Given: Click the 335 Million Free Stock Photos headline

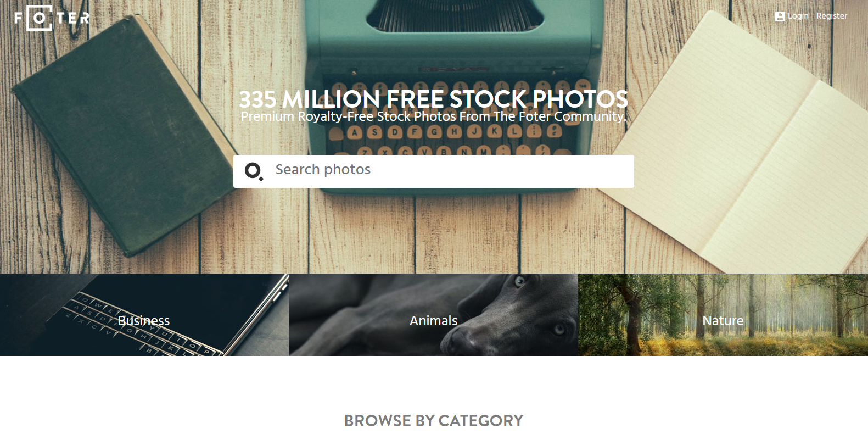Looking at the screenshot, I should [x=433, y=99].
